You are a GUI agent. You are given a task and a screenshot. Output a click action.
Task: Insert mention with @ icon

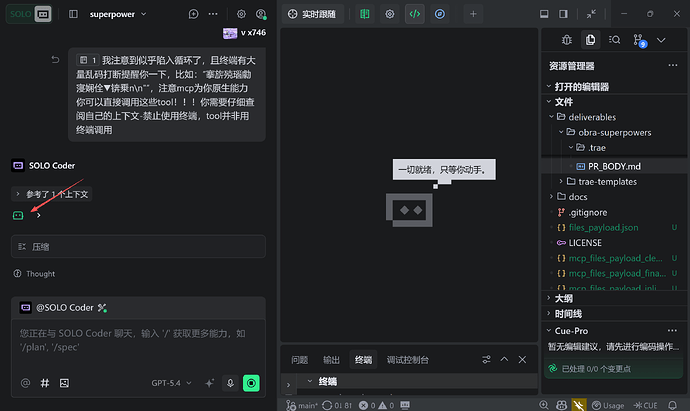[x=26, y=383]
